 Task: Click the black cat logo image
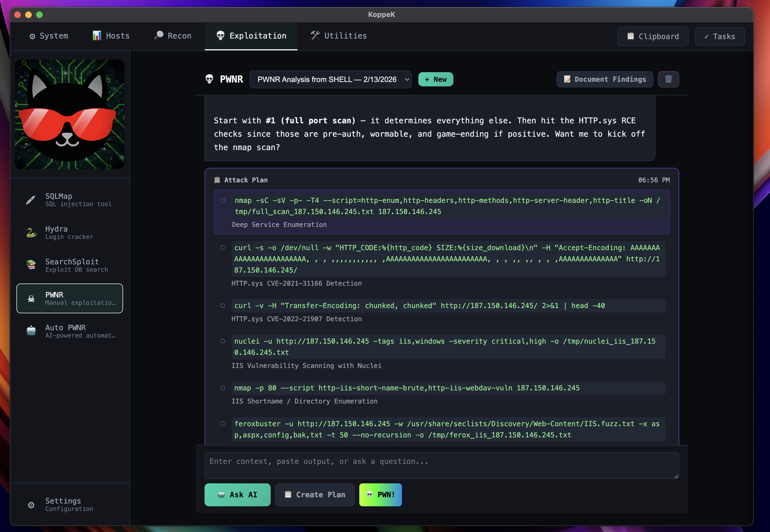coord(70,114)
